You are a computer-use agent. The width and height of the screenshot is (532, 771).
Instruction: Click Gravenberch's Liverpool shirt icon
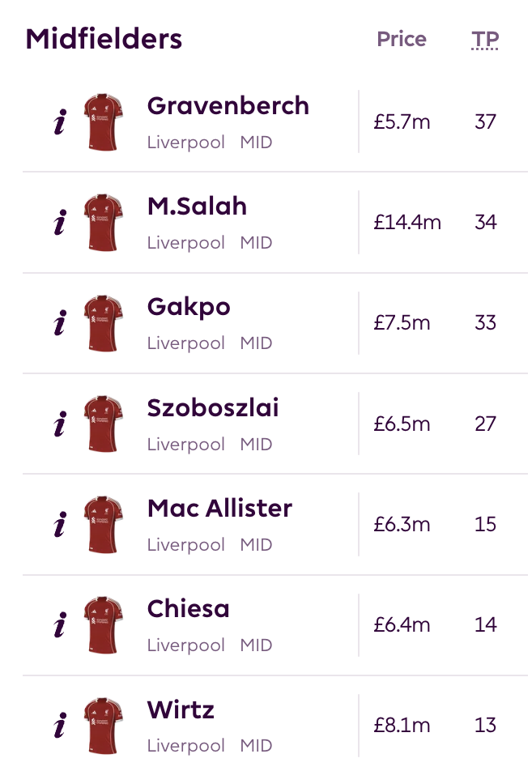point(103,122)
